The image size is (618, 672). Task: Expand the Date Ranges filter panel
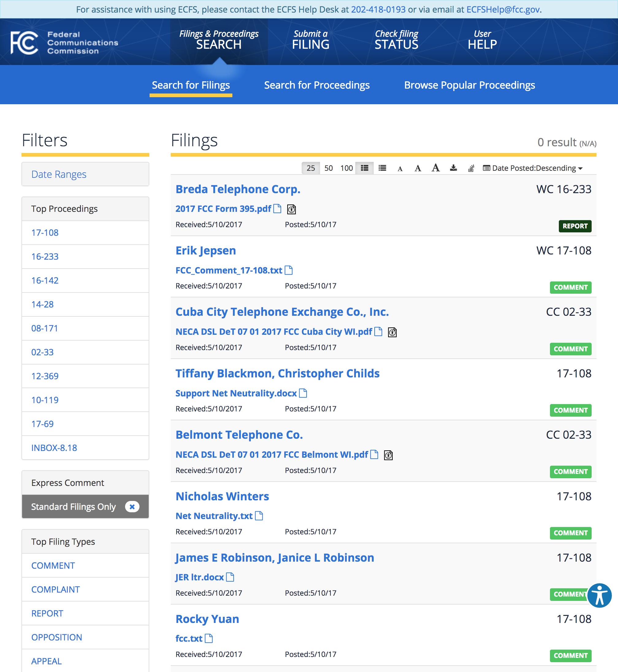point(85,174)
